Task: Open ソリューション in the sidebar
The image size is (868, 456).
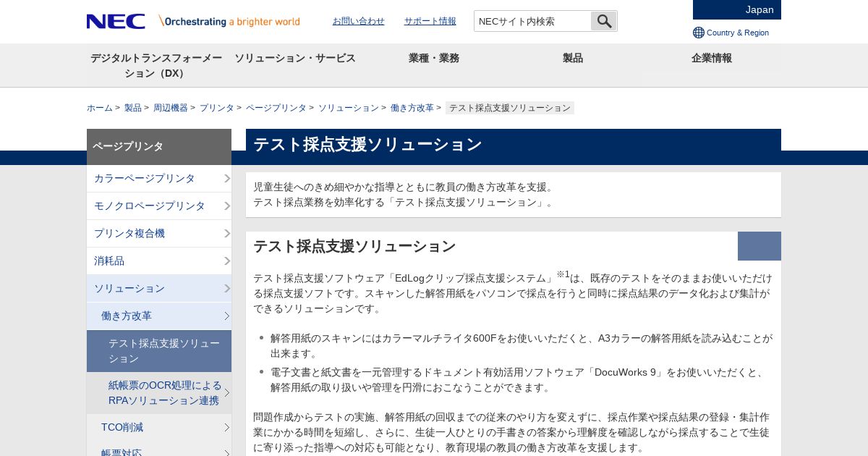Action: [159, 288]
